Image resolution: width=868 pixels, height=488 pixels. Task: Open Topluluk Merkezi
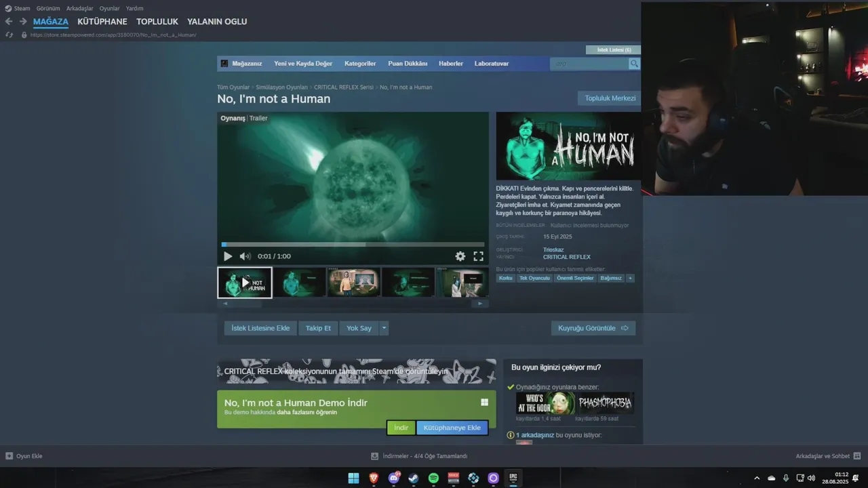coord(610,98)
